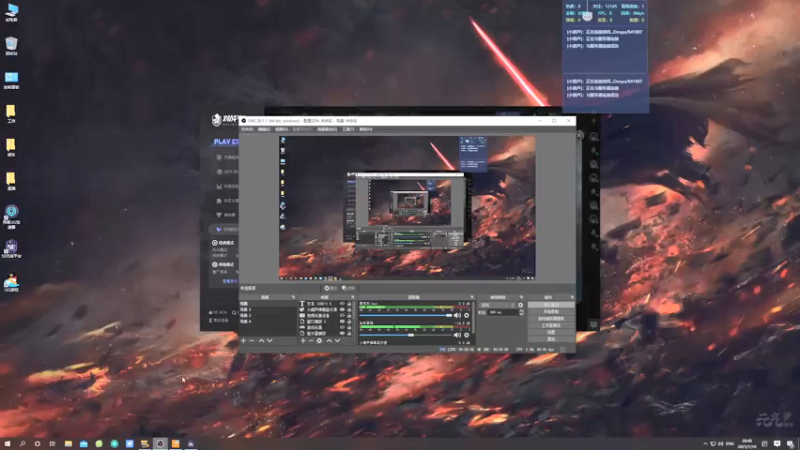Screen dimensions: 800x450
Task: Open Settings from Controls panel
Action: (x=551, y=332)
